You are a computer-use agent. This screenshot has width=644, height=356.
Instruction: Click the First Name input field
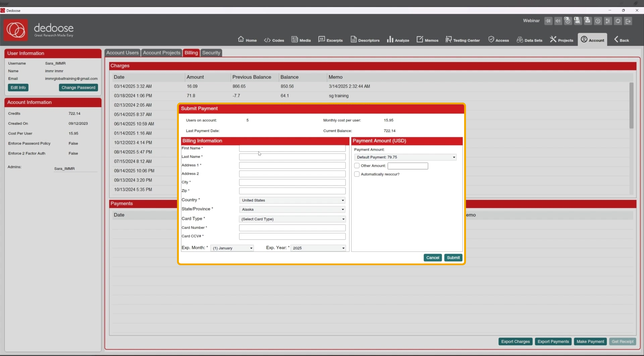point(292,148)
